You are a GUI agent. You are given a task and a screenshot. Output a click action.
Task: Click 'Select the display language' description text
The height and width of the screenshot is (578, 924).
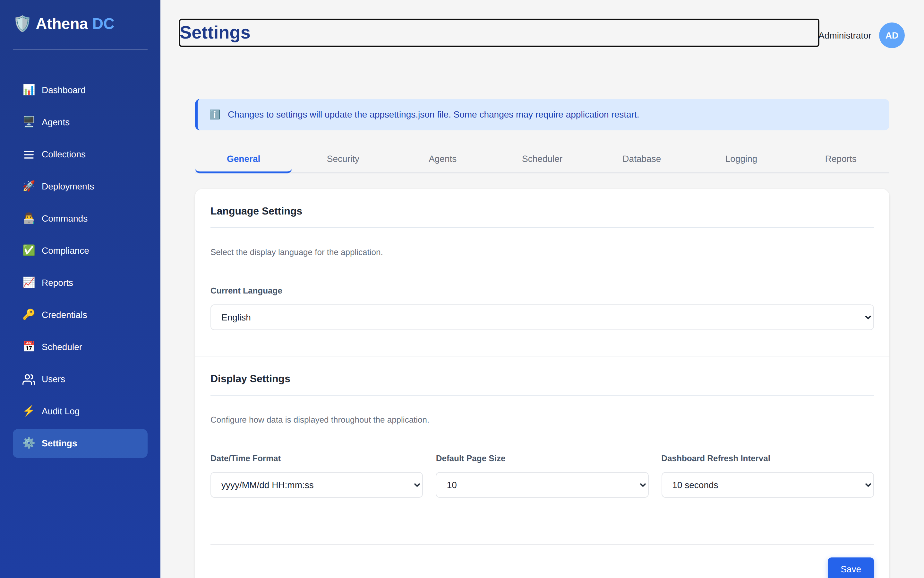coord(296,252)
